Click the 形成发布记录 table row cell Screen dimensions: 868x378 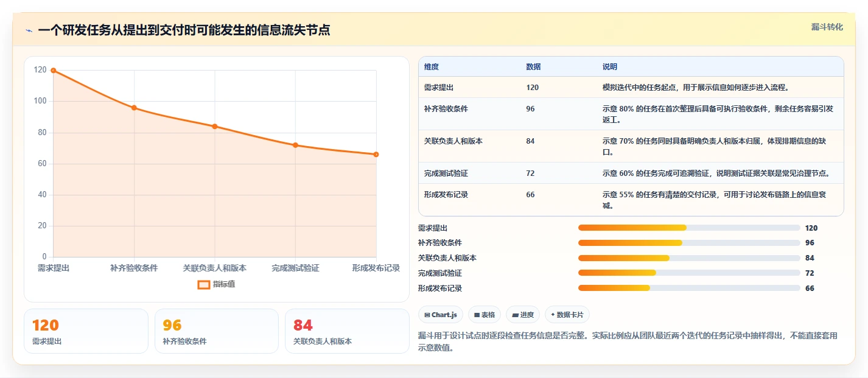[446, 195]
